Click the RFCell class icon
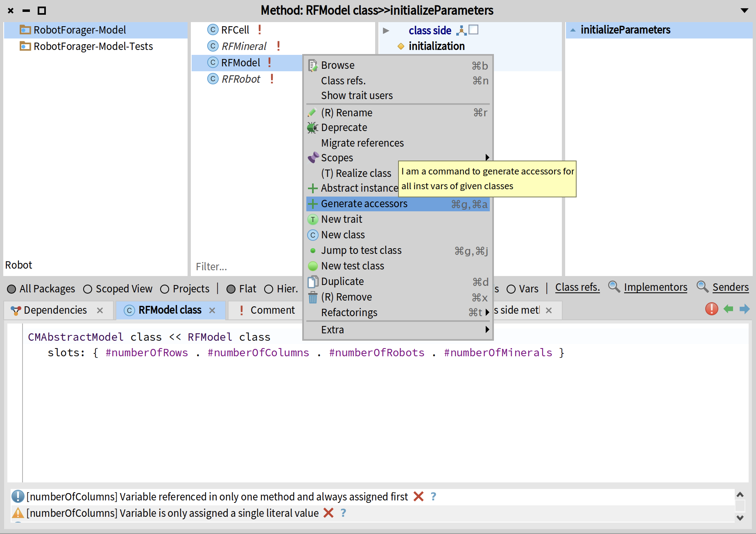Image resolution: width=756 pixels, height=534 pixels. [213, 30]
